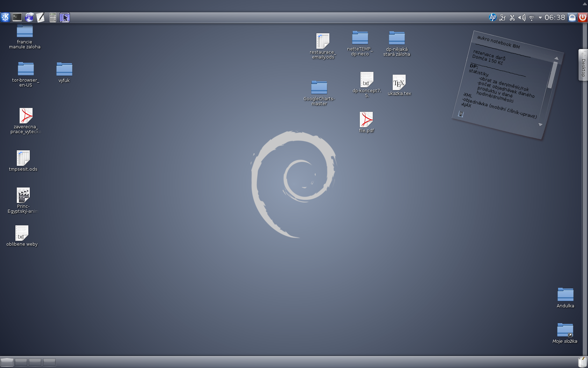Open file.pdf on the desktop
The width and height of the screenshot is (588, 368).
pos(366,122)
